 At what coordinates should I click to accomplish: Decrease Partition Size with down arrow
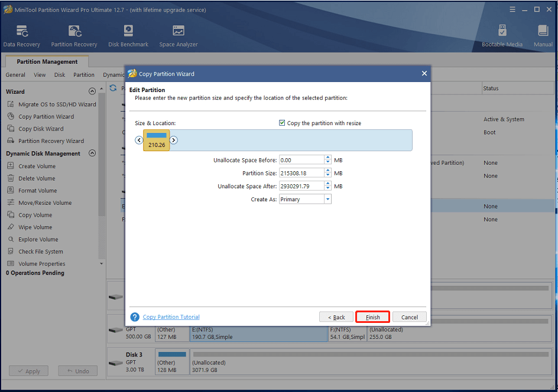(x=327, y=175)
